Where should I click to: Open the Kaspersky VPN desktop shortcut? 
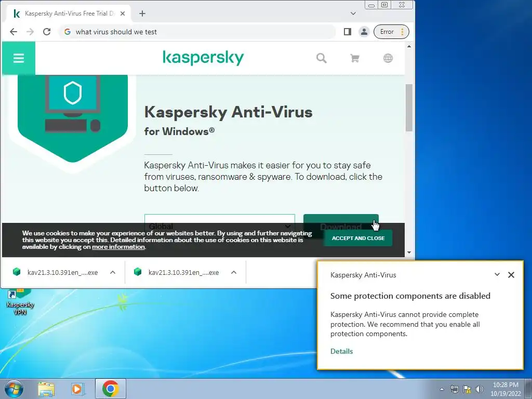click(x=20, y=302)
